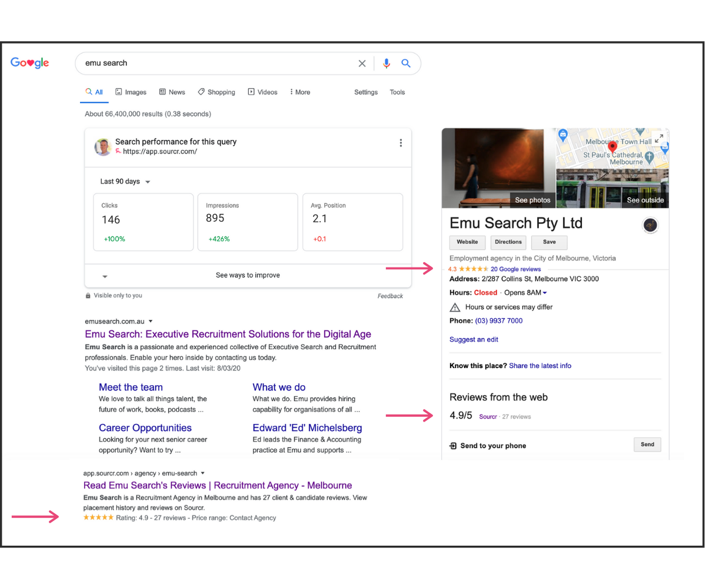Open the Sourcr reviews link
The width and height of the screenshot is (706, 588).
pyautogui.click(x=488, y=417)
